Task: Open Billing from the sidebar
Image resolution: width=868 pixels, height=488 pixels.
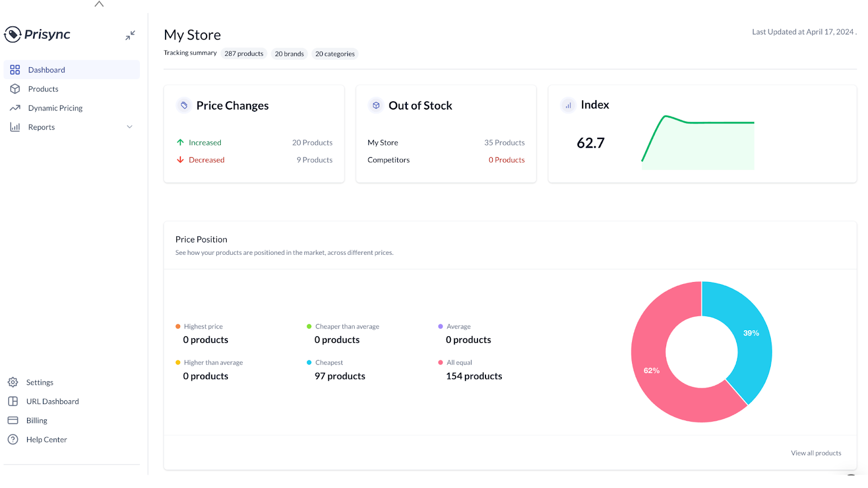Action: (36, 420)
